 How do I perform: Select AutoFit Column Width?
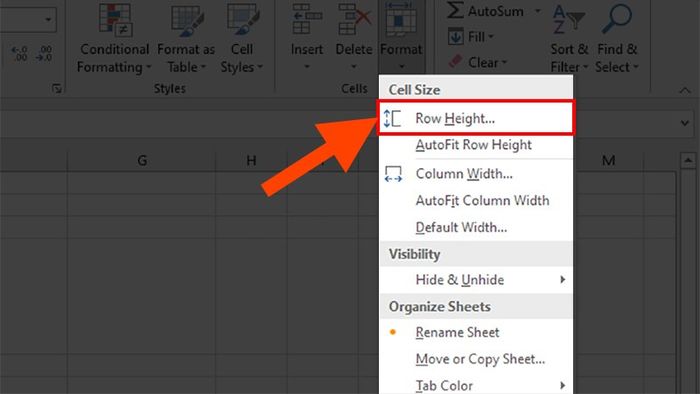pos(476,200)
